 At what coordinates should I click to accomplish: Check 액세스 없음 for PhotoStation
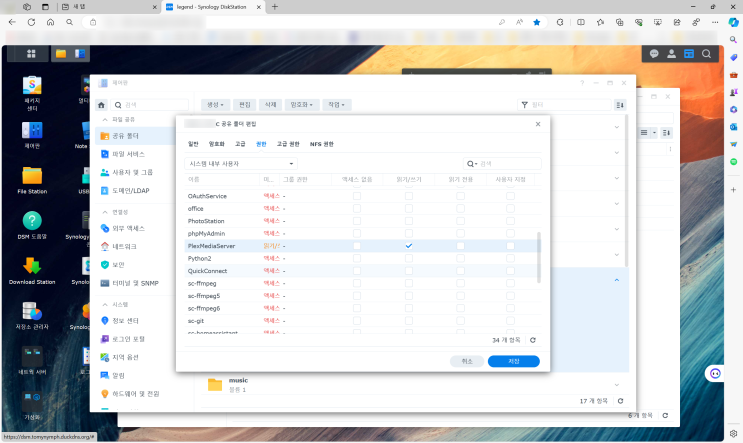(x=357, y=221)
